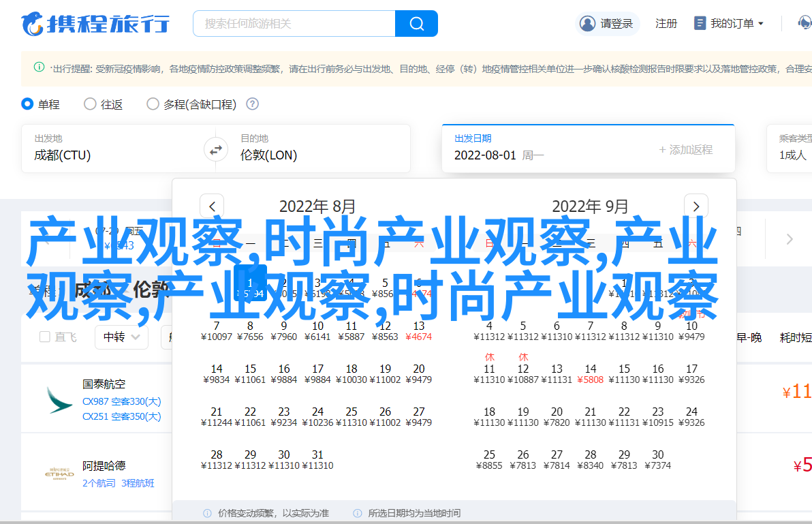Select August 18 priced ¥10030

click(x=351, y=374)
